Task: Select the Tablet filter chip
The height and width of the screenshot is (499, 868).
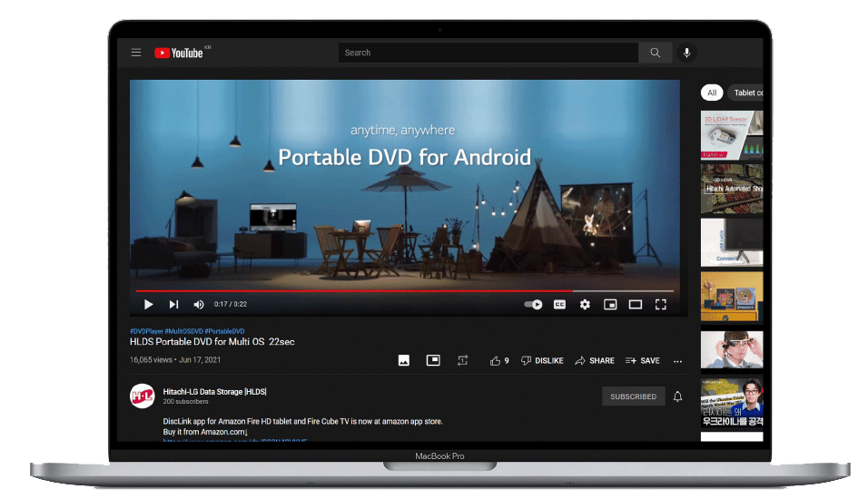Action: (745, 93)
